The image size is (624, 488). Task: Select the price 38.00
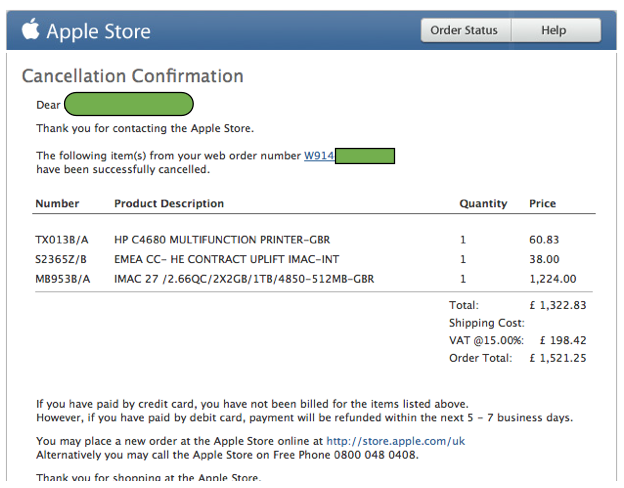[x=544, y=260]
